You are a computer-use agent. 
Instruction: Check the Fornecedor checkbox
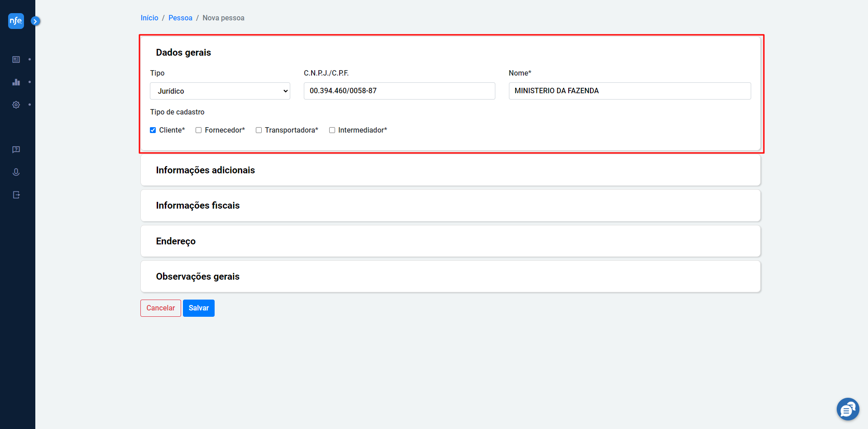tap(198, 130)
